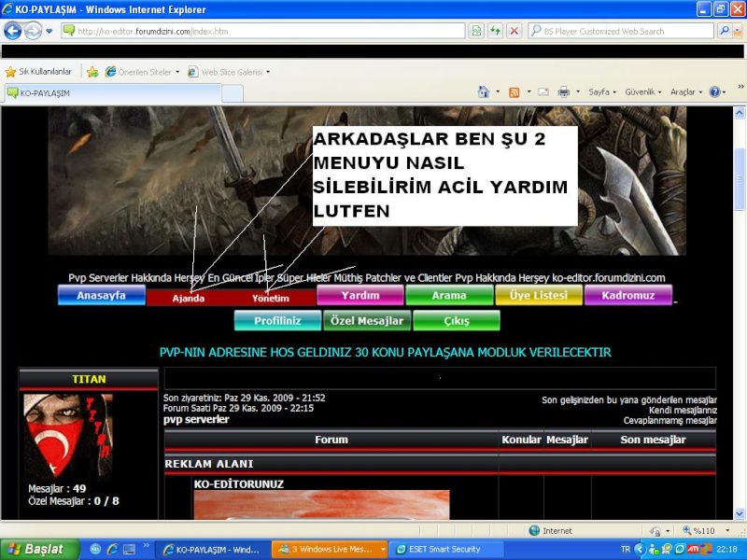
Task: Click the %110 zoom level button
Action: pos(698,530)
